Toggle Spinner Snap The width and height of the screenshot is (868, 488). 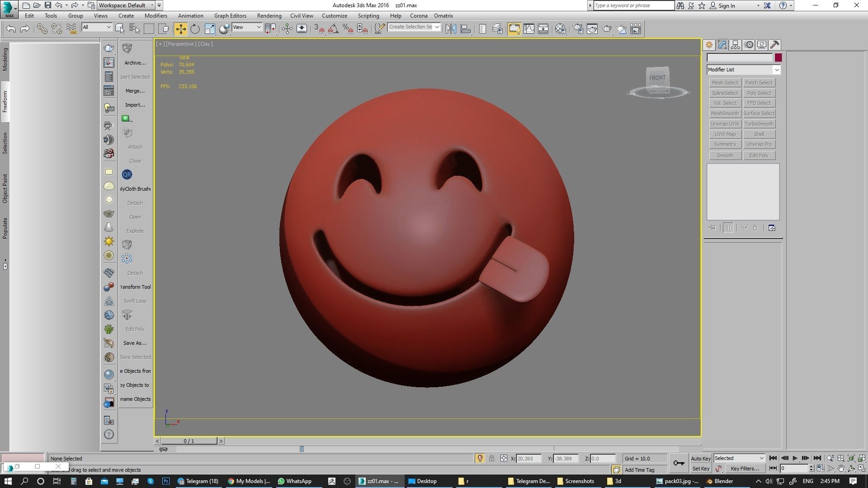[362, 29]
